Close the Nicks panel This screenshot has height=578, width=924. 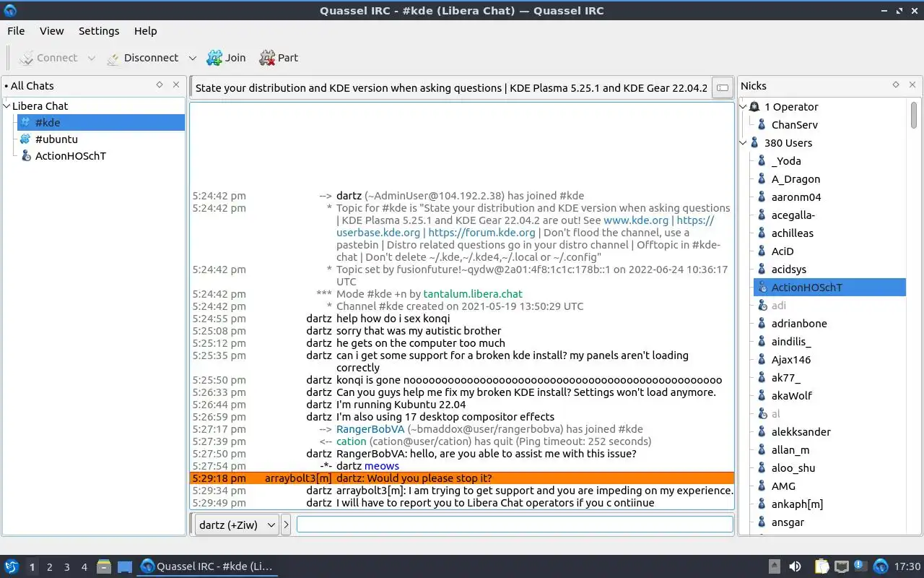(x=912, y=85)
